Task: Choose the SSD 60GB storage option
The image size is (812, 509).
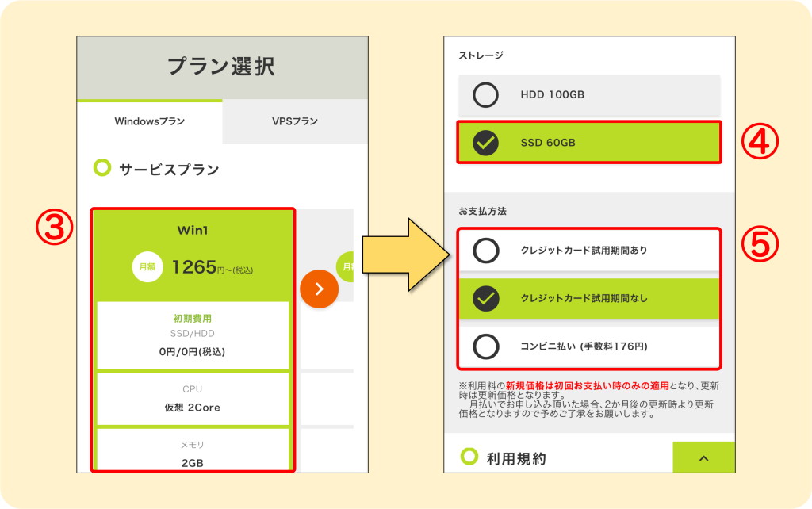Action: pyautogui.click(x=589, y=143)
